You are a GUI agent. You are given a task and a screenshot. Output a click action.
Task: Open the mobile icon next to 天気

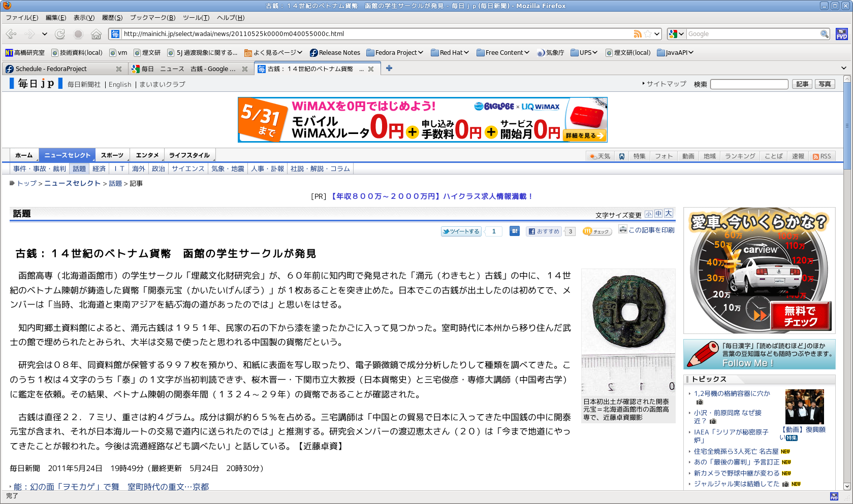click(x=622, y=156)
